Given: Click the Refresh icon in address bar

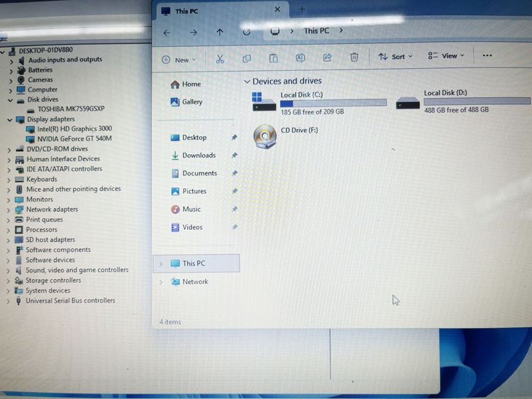Looking at the screenshot, I should (247, 32).
